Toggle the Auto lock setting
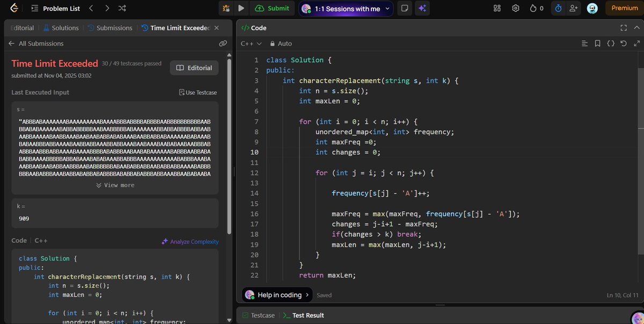Screen dimensions: 644x324 pos(281,44)
